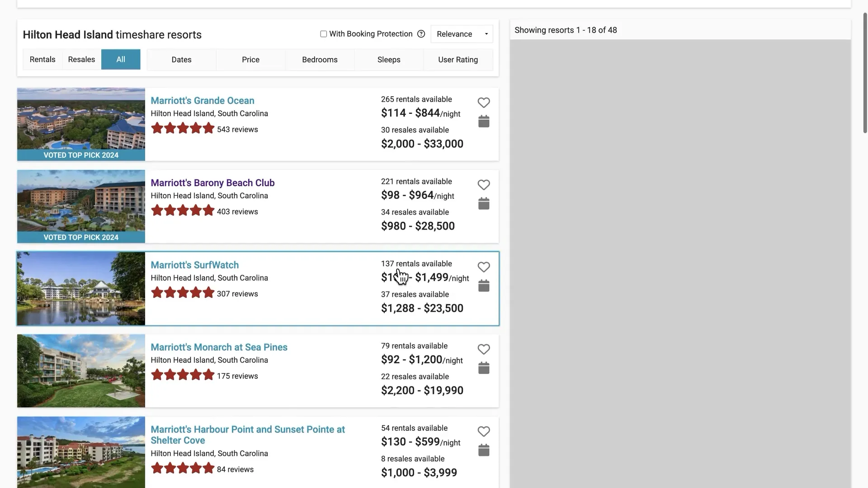
Task: Favorite Marriott's Barony Beach Club heart icon
Action: pos(484,185)
